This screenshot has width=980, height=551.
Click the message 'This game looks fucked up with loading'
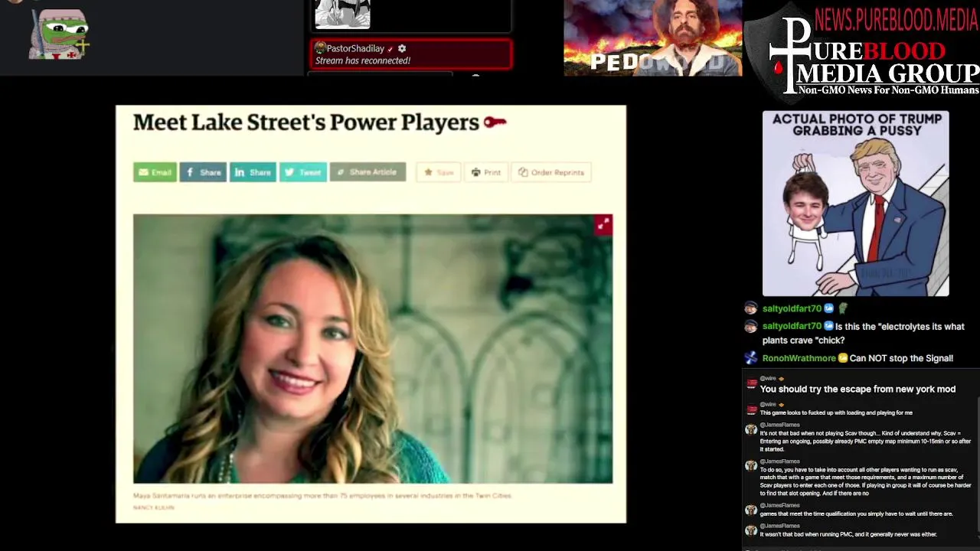(836, 412)
